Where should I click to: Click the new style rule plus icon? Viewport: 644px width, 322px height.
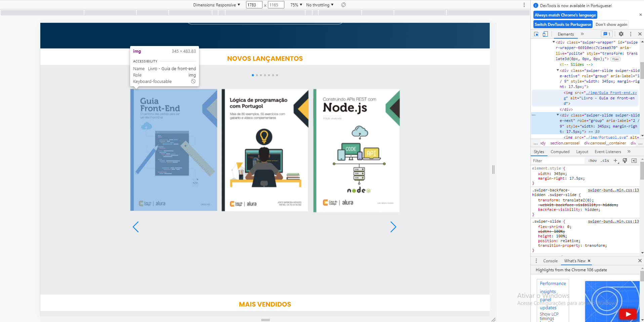point(616,160)
